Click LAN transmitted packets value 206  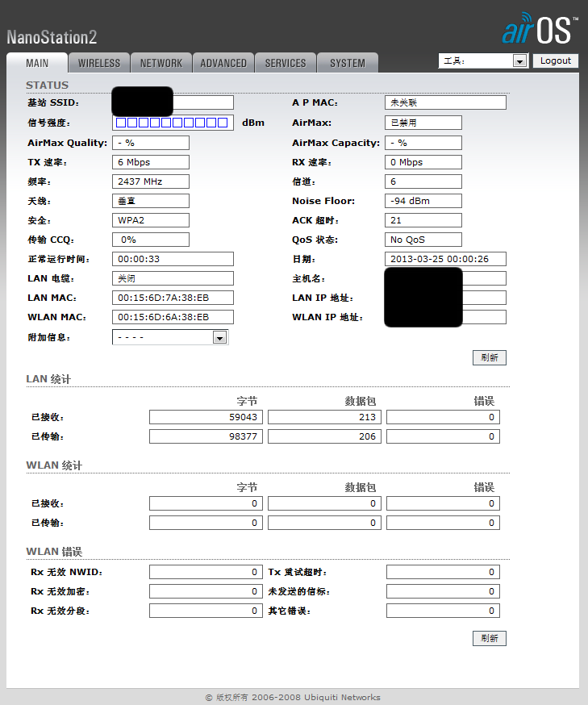324,436
